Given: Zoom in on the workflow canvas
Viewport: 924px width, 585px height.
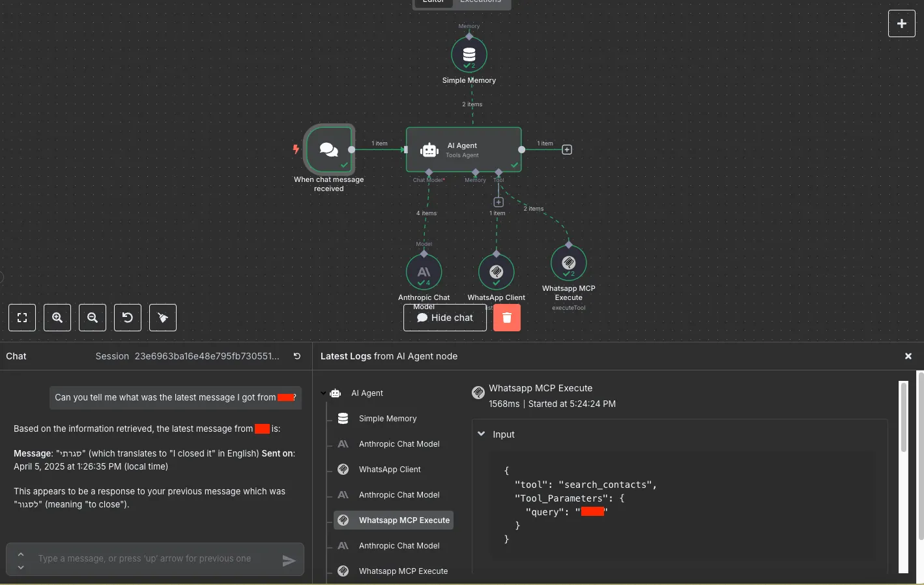Looking at the screenshot, I should [x=57, y=318].
